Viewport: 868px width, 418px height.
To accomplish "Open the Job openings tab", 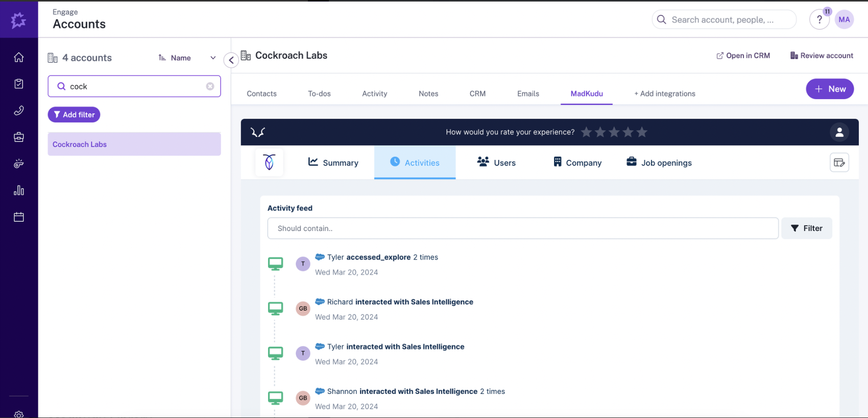I will click(659, 162).
